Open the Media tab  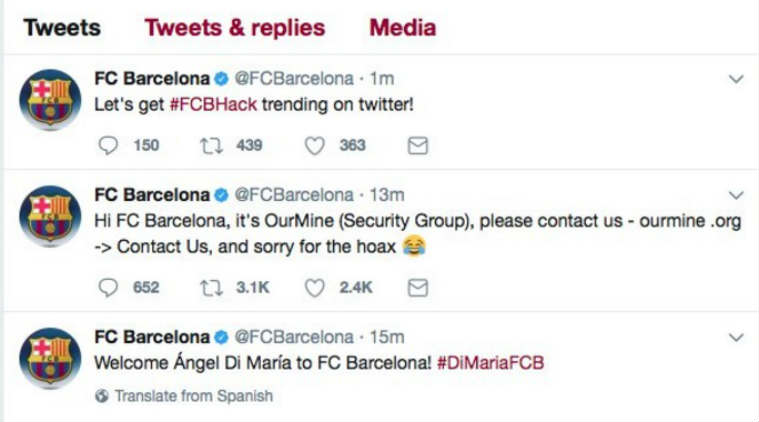pyautogui.click(x=403, y=28)
